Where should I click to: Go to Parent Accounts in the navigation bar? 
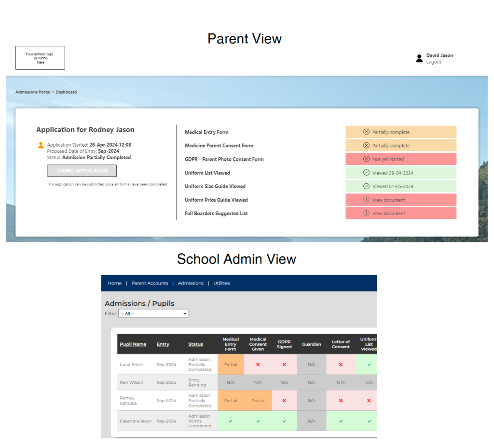pyautogui.click(x=150, y=283)
